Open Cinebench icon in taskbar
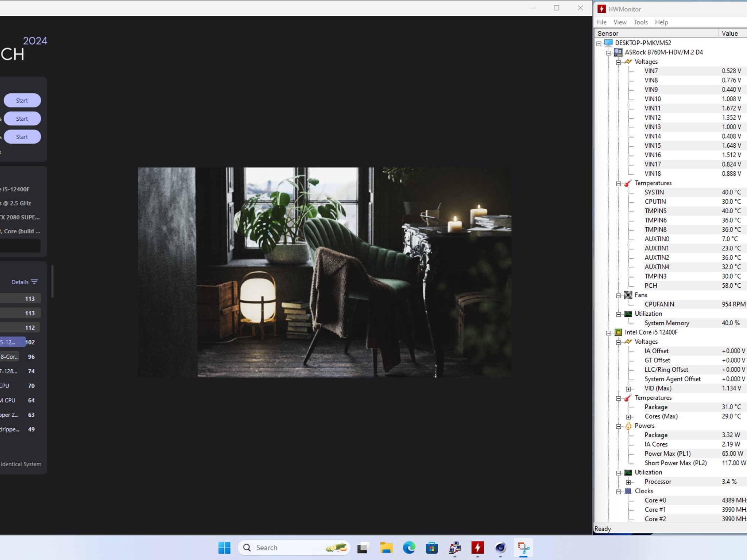This screenshot has height=560, width=747. click(500, 548)
